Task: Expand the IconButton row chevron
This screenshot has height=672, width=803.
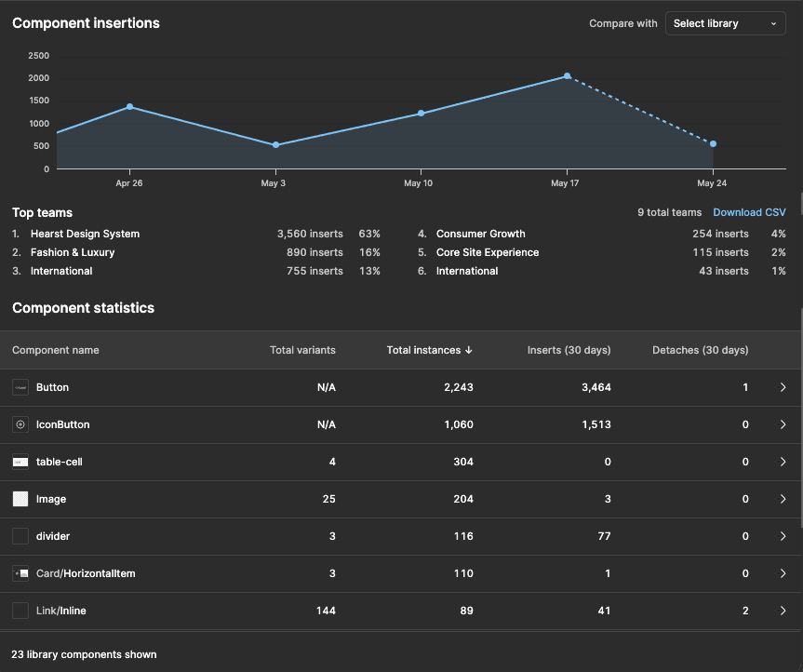Action: (783, 424)
